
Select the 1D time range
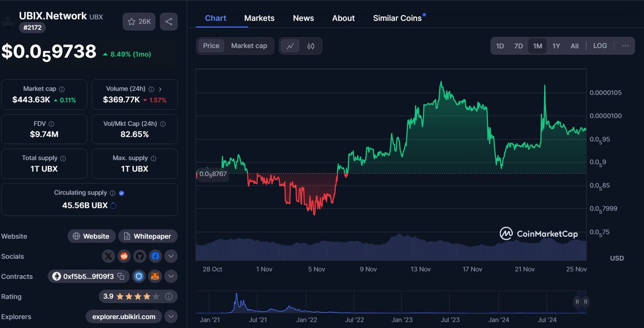(x=500, y=46)
